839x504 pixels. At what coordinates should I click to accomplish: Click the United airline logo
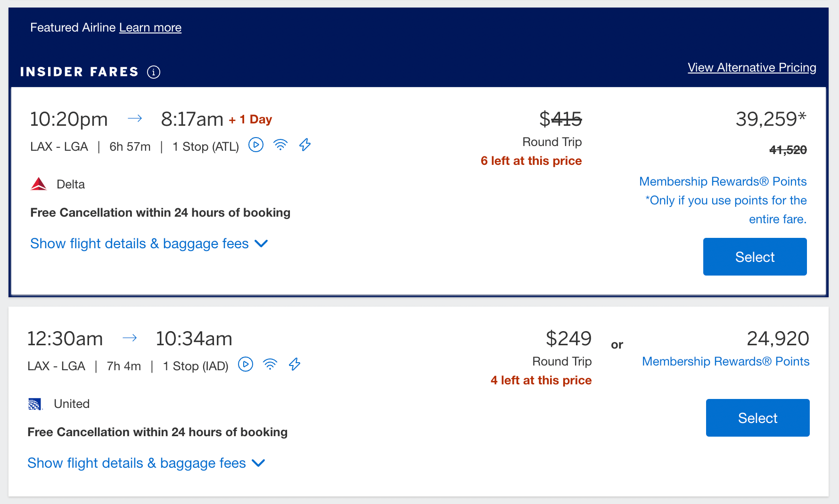(x=35, y=404)
